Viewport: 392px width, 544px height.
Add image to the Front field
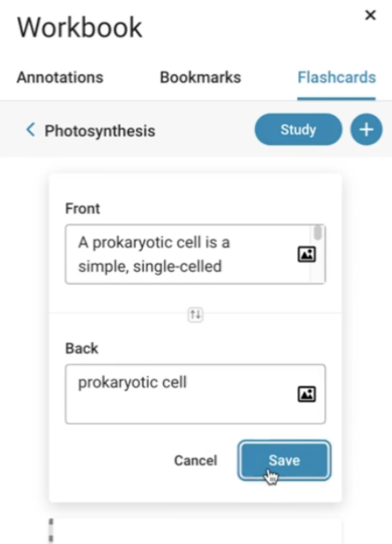pos(307,254)
